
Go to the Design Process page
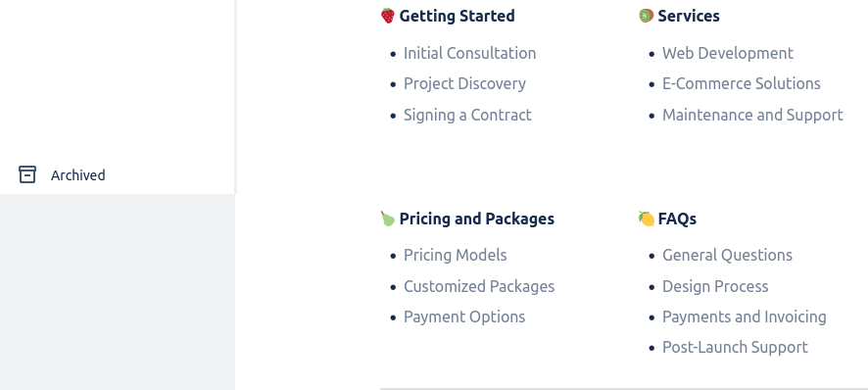(715, 286)
